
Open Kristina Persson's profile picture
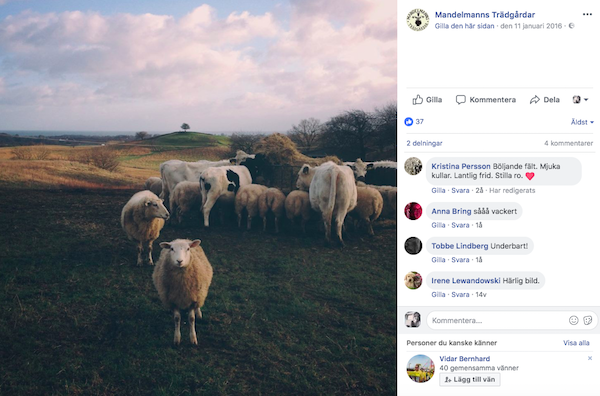tap(413, 166)
